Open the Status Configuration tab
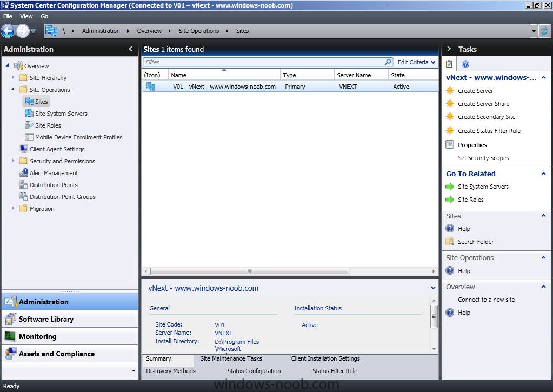 tap(254, 371)
